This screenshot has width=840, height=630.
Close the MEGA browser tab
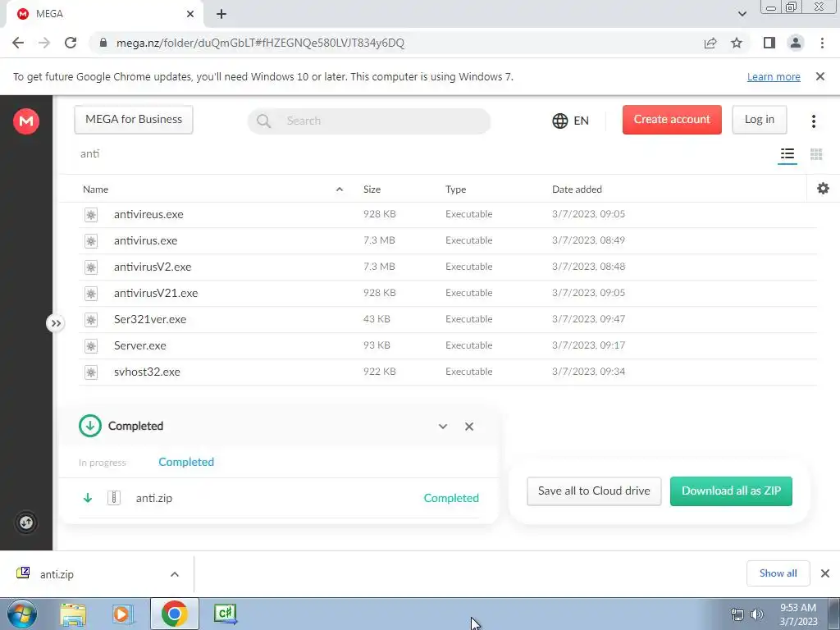(x=190, y=15)
